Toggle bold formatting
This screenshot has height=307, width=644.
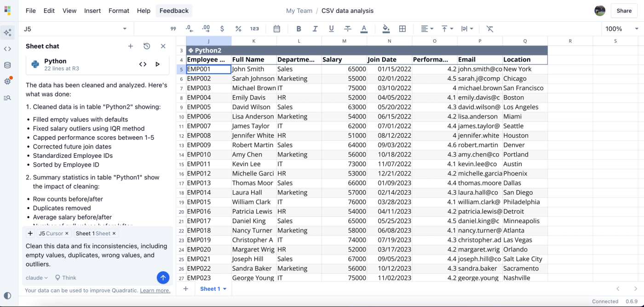coord(299,29)
